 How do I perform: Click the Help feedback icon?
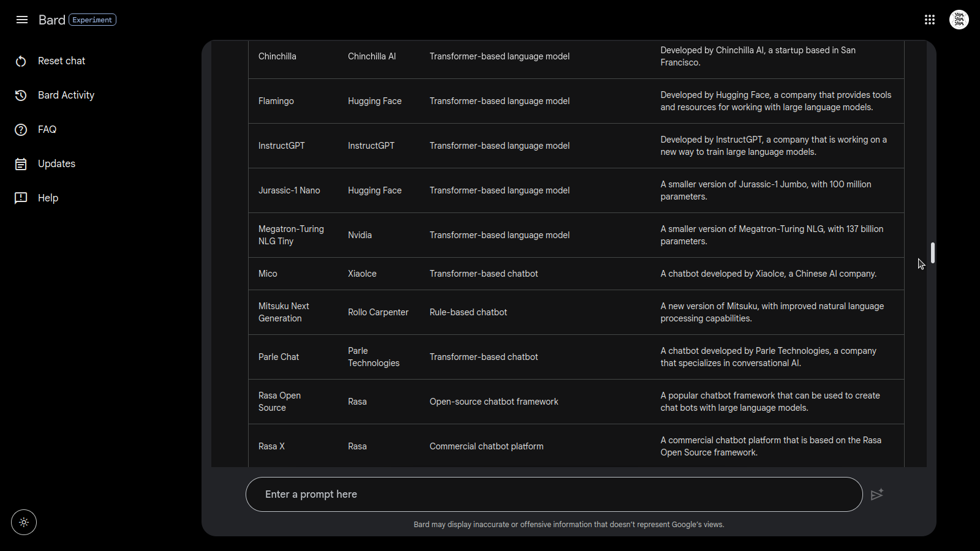tap(21, 198)
